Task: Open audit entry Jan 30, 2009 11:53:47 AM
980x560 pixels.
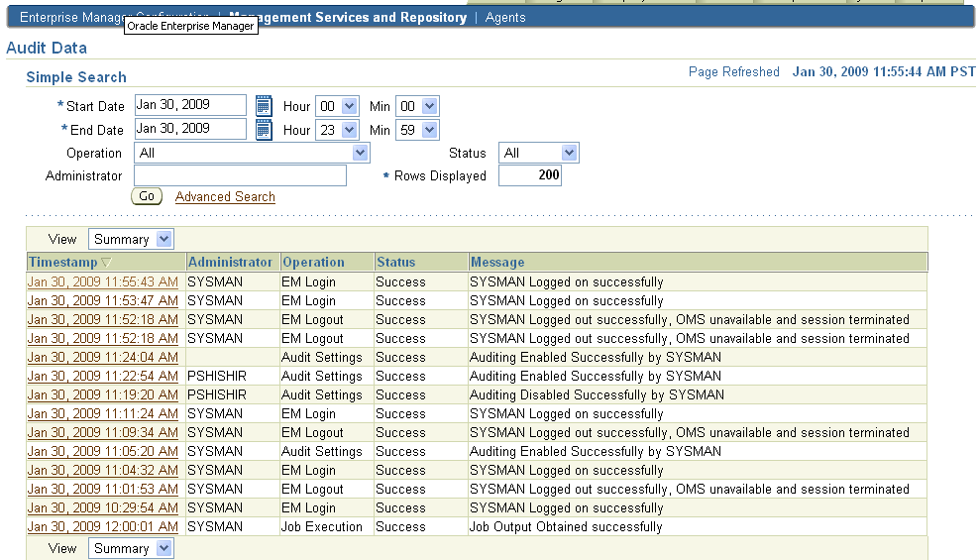Action: pyautogui.click(x=102, y=300)
